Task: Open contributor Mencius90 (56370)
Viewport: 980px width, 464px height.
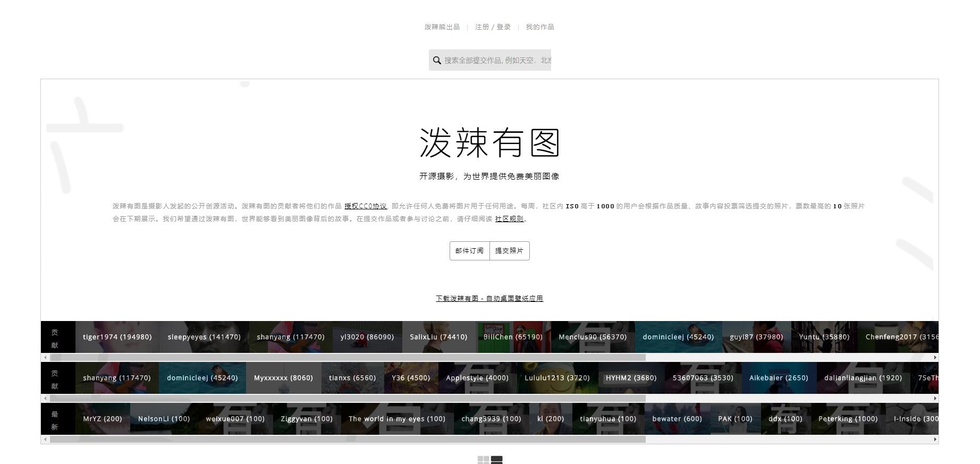Action: click(x=593, y=337)
